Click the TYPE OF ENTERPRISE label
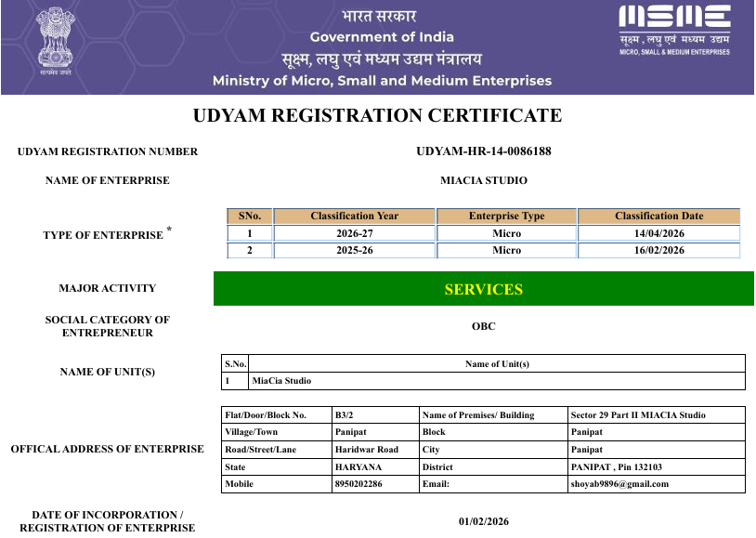The width and height of the screenshot is (756, 538). pyautogui.click(x=107, y=234)
